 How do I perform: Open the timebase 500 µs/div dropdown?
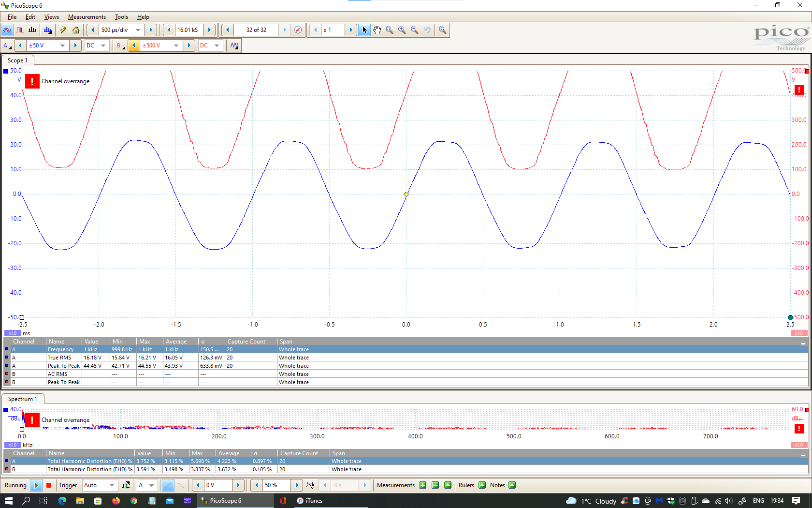(138, 30)
